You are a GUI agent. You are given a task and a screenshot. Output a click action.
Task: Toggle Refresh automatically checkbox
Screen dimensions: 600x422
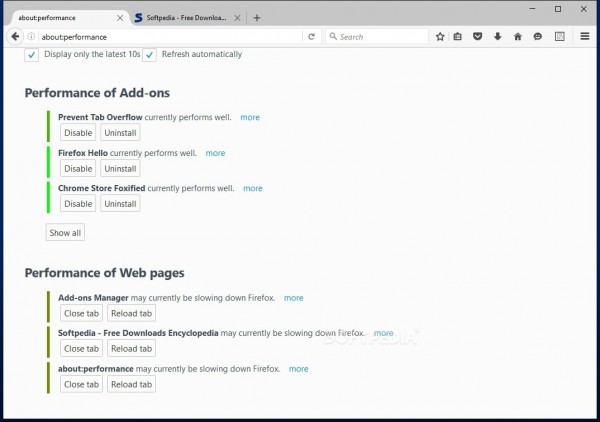click(149, 55)
